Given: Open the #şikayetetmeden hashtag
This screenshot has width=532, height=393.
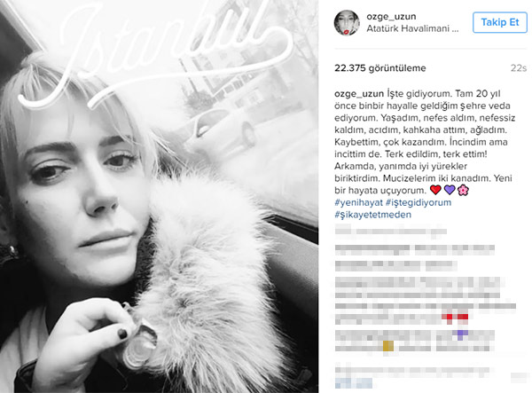Looking at the screenshot, I should coord(373,215).
